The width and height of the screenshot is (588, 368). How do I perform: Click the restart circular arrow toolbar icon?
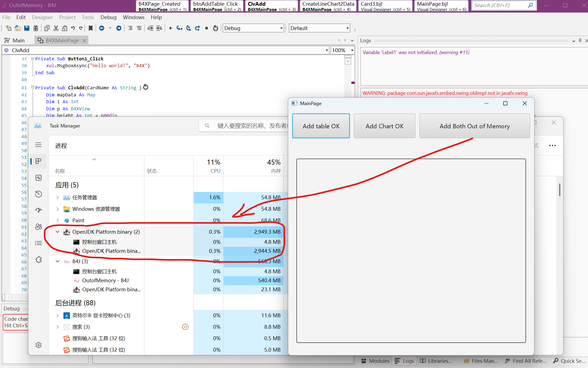tap(216, 28)
